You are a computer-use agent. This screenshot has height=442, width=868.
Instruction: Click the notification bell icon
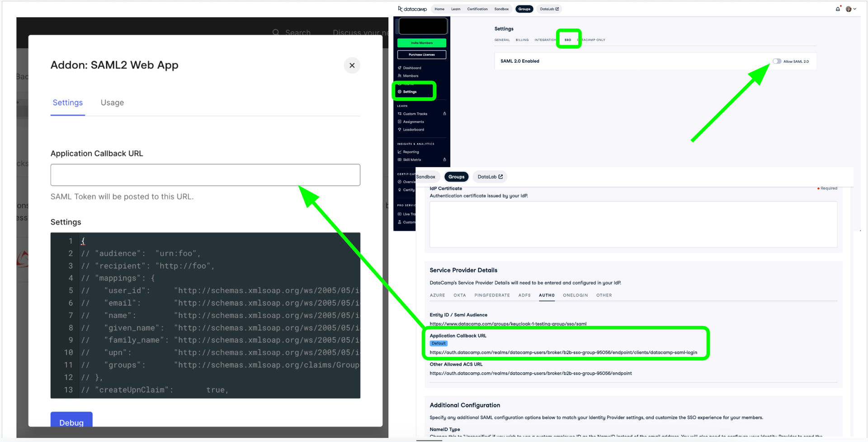tap(838, 9)
